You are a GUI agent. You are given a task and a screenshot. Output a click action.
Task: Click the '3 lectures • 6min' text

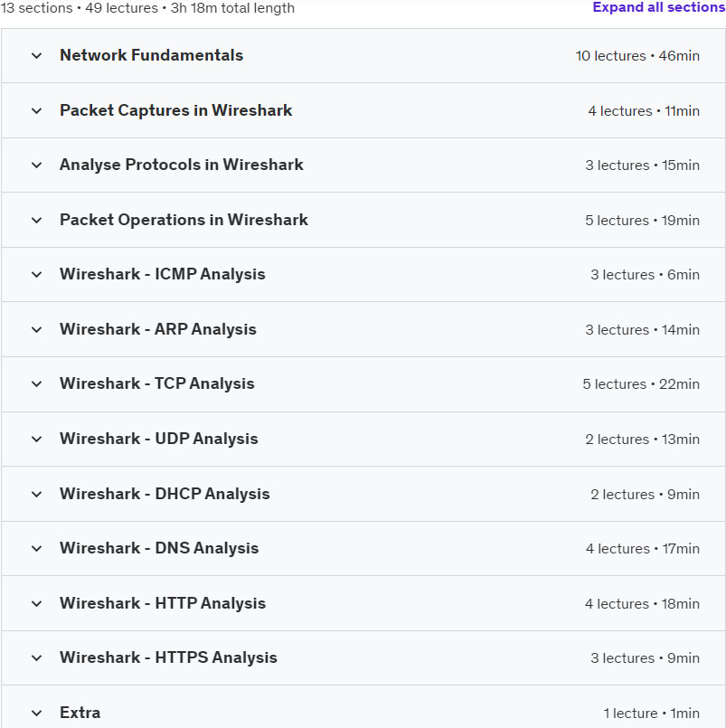click(x=645, y=274)
